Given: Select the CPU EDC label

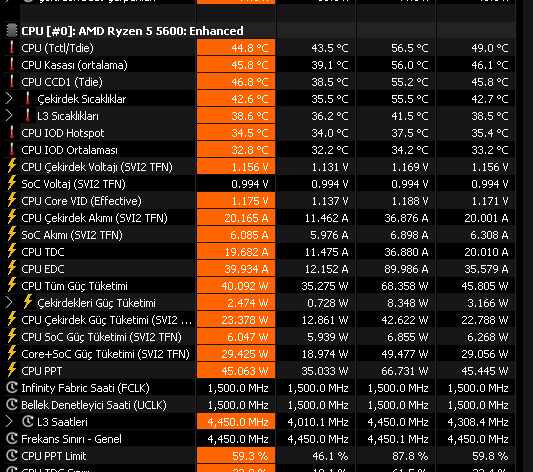Looking at the screenshot, I should [42, 269].
